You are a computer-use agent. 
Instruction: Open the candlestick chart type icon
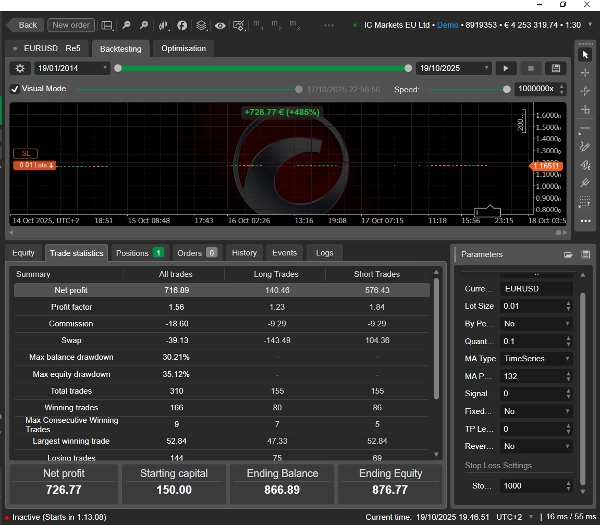coord(163,25)
